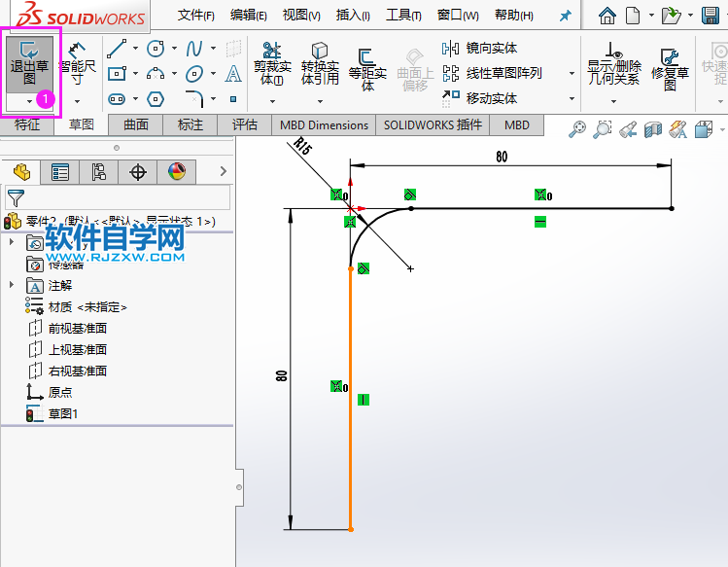Click Convert Entities (转换实体引用) tool

point(320,64)
